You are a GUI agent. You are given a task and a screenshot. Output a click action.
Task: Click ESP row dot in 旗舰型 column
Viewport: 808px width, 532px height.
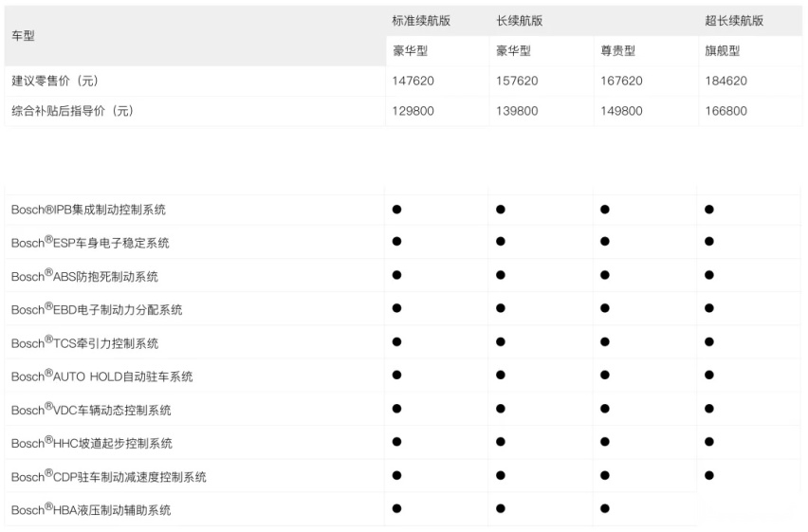pyautogui.click(x=709, y=241)
